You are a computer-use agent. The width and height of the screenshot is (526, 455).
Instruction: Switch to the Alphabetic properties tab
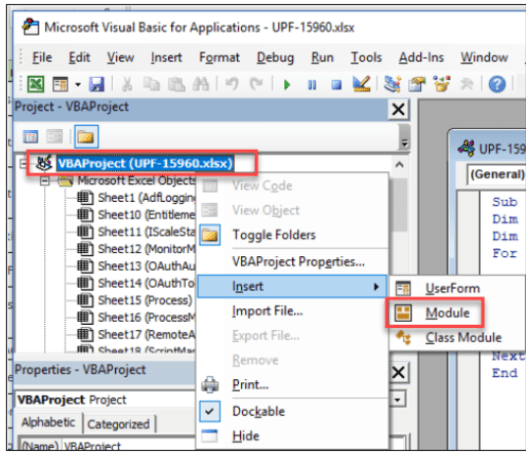[48, 422]
